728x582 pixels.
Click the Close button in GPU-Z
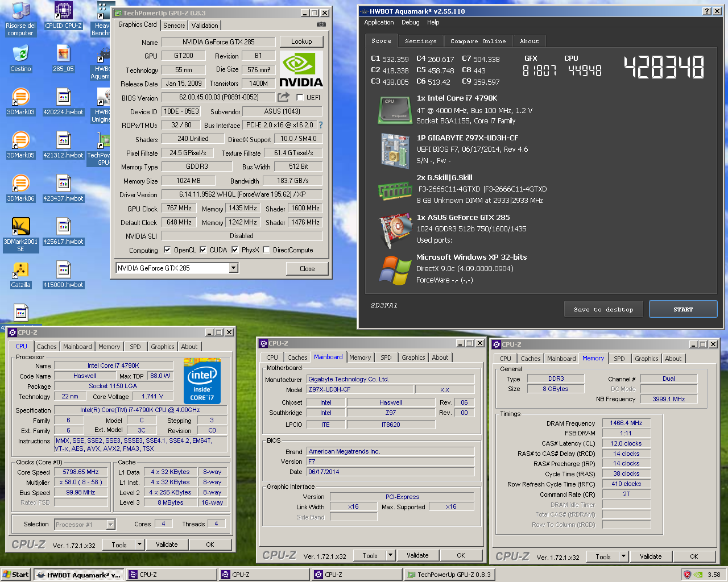pyautogui.click(x=307, y=269)
